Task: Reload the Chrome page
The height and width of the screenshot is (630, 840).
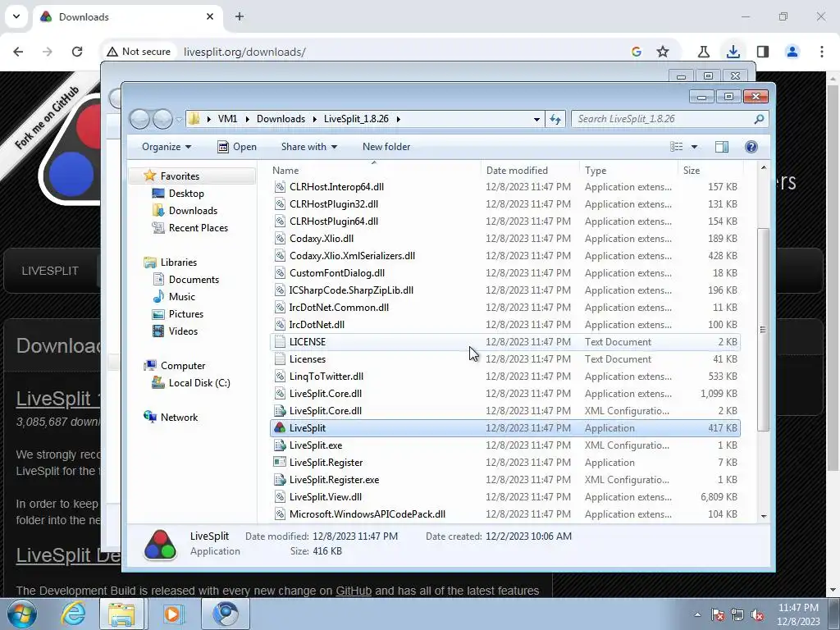Action: pos(77,52)
